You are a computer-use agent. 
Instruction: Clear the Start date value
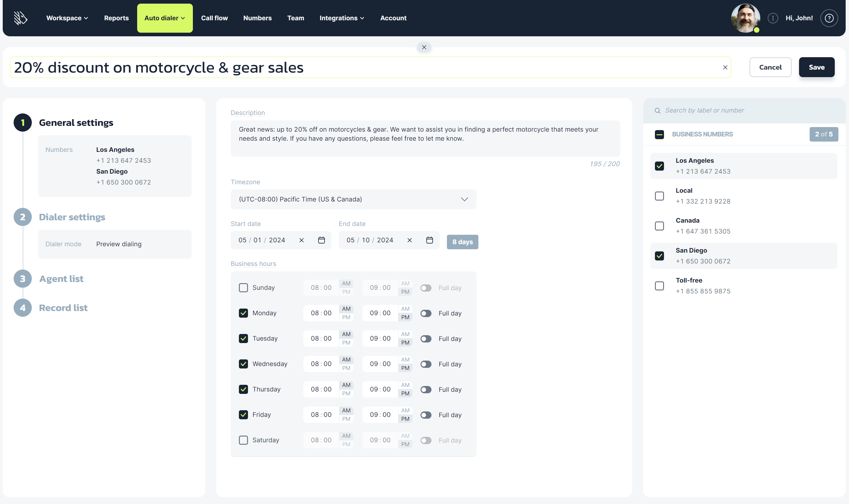(301, 240)
